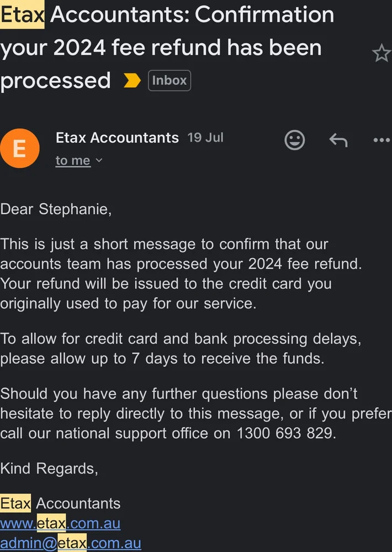
Task: Click the Inbox label tag
Action: coord(169,81)
